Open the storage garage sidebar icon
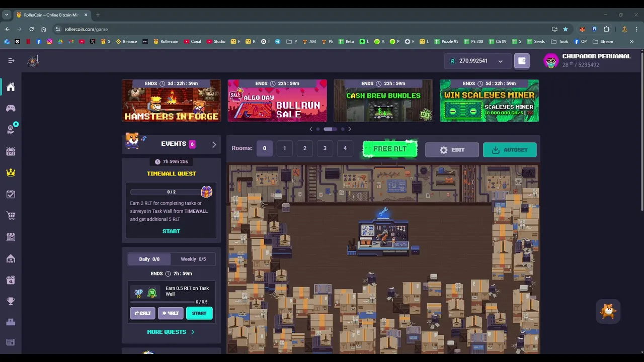This screenshot has height=362, width=644. pos(11,258)
